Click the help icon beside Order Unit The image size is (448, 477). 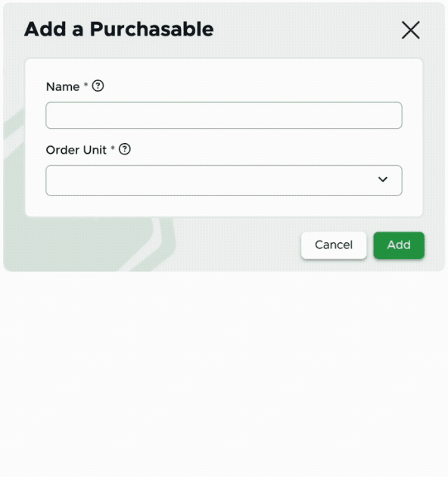[125, 149]
